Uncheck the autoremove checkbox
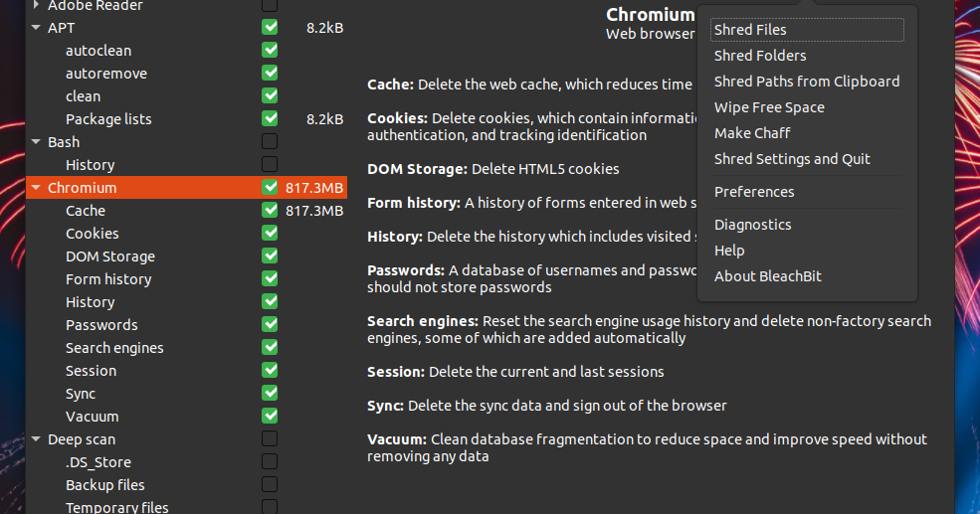 [270, 73]
